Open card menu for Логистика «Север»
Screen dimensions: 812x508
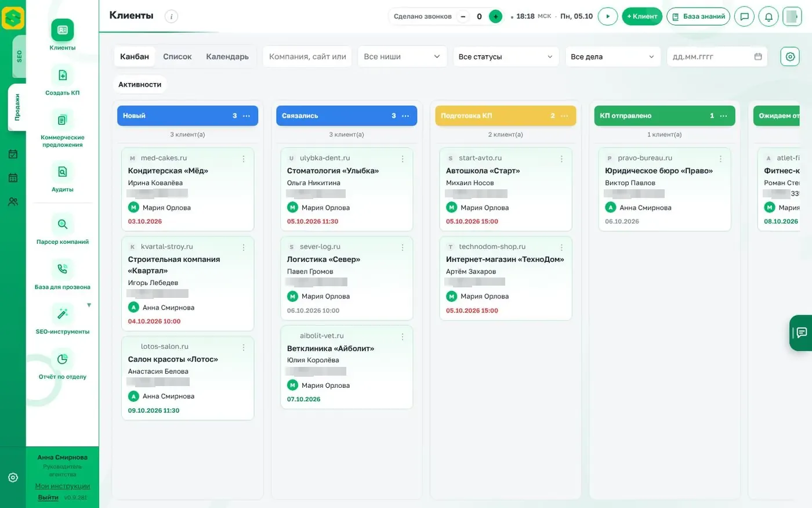pos(403,247)
